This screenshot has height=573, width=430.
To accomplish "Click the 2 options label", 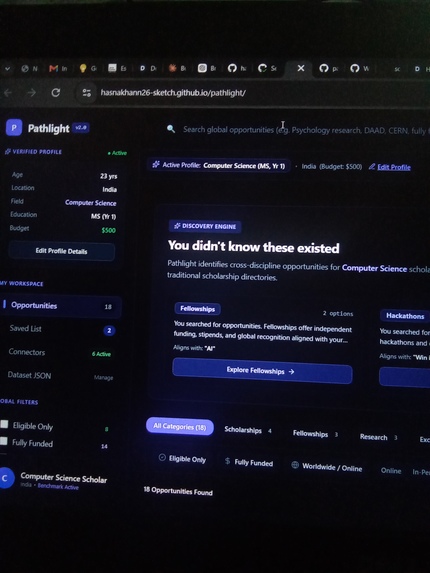I will tap(338, 313).
